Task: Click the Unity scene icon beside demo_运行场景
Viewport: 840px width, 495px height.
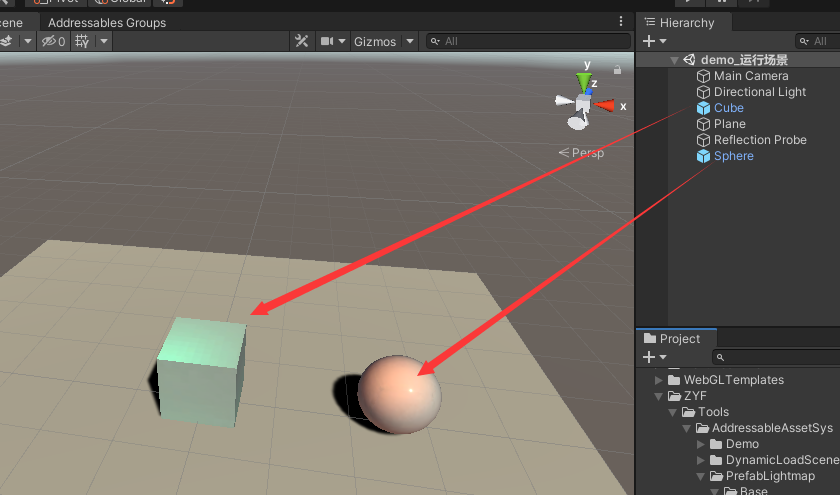Action: click(x=689, y=59)
